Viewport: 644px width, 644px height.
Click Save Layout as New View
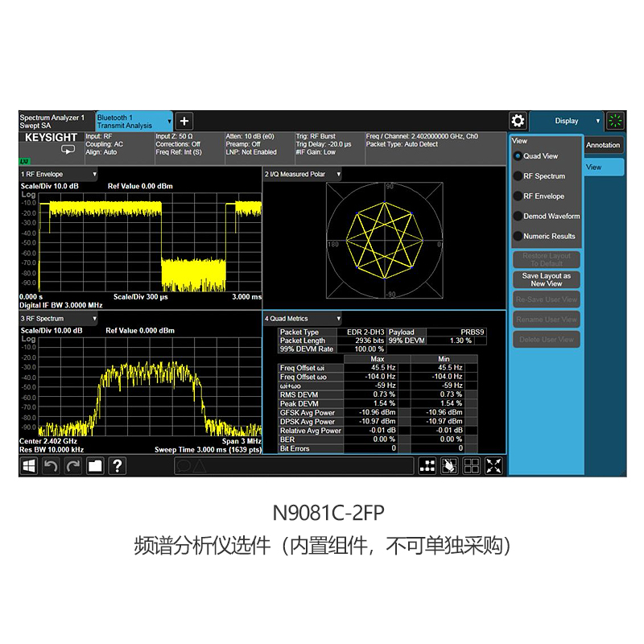547,279
